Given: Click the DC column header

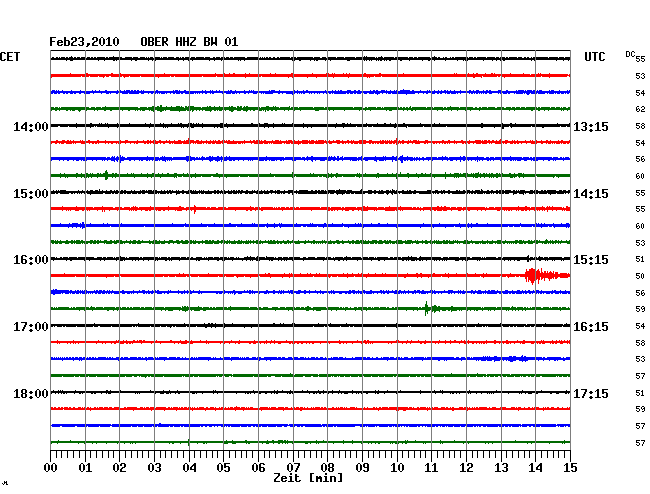Looking at the screenshot, I should point(630,54).
